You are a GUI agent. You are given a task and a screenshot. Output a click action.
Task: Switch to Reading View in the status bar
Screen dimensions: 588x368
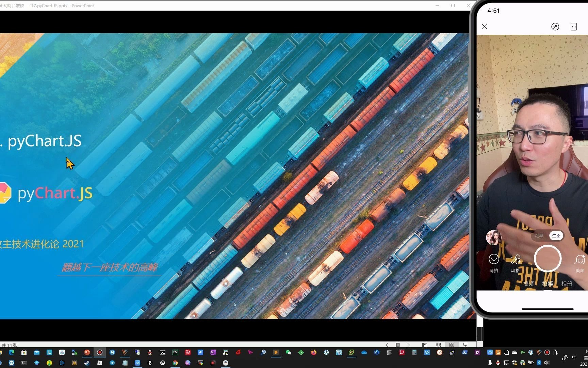tap(452, 345)
